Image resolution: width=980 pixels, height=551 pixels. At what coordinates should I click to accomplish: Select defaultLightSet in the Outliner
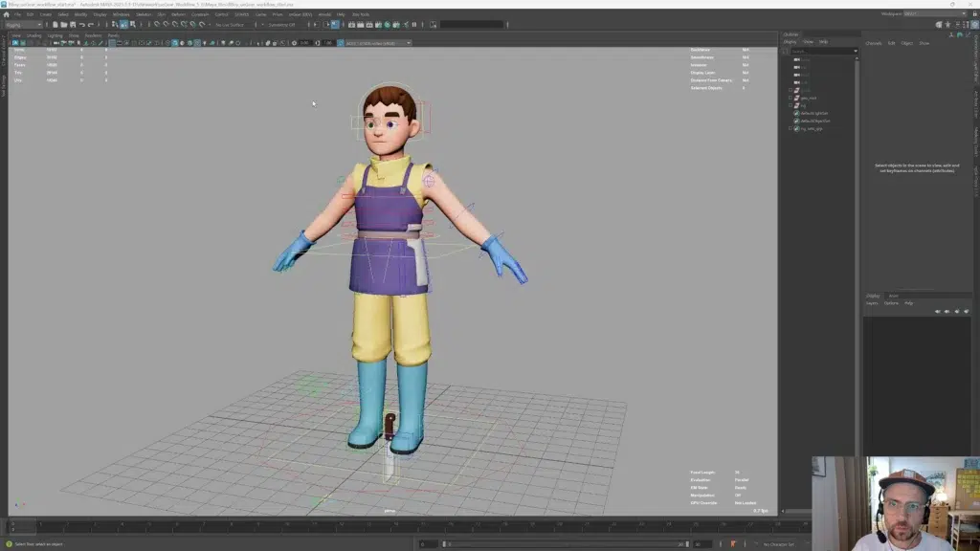pyautogui.click(x=813, y=113)
